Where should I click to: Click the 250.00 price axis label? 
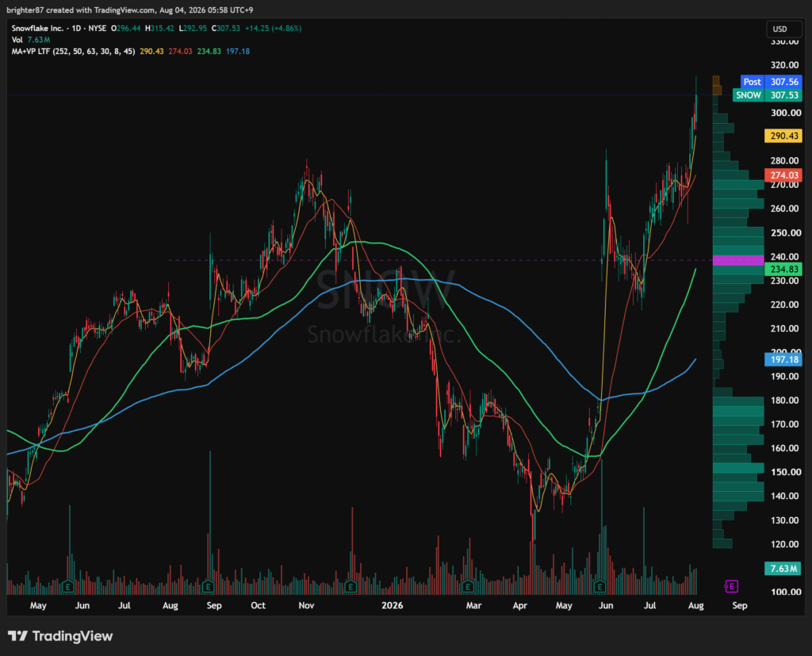[784, 232]
